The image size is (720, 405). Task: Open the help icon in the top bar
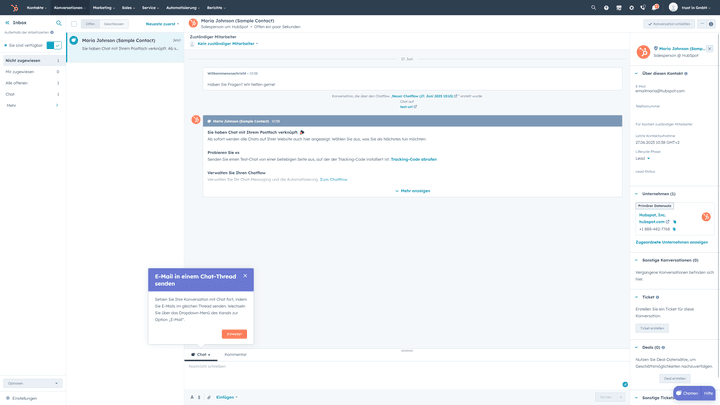click(606, 8)
